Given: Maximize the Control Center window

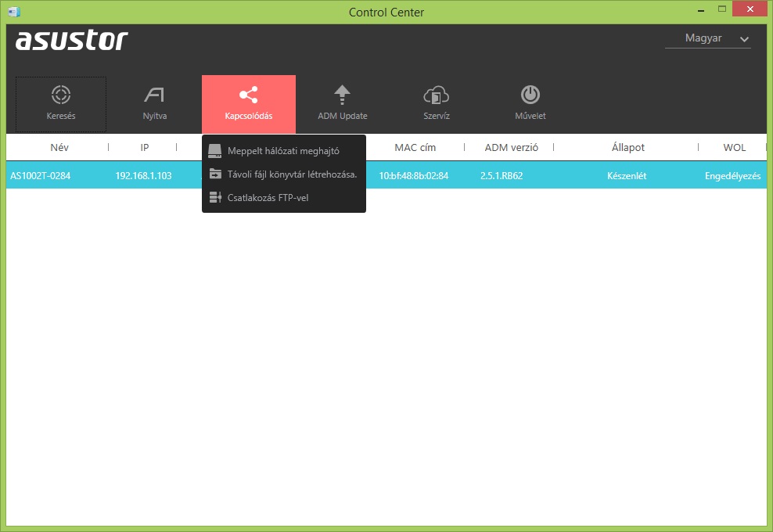Looking at the screenshot, I should (722, 9).
